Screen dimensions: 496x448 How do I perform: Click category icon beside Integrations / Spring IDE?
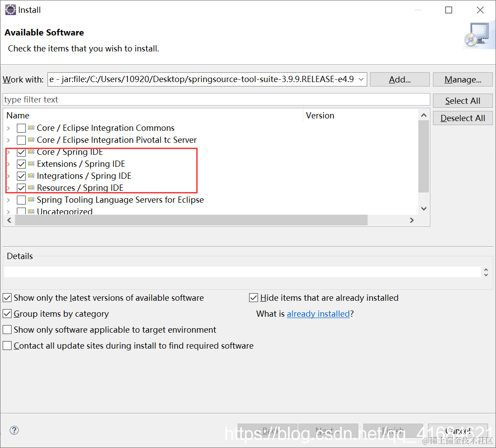[x=31, y=175]
